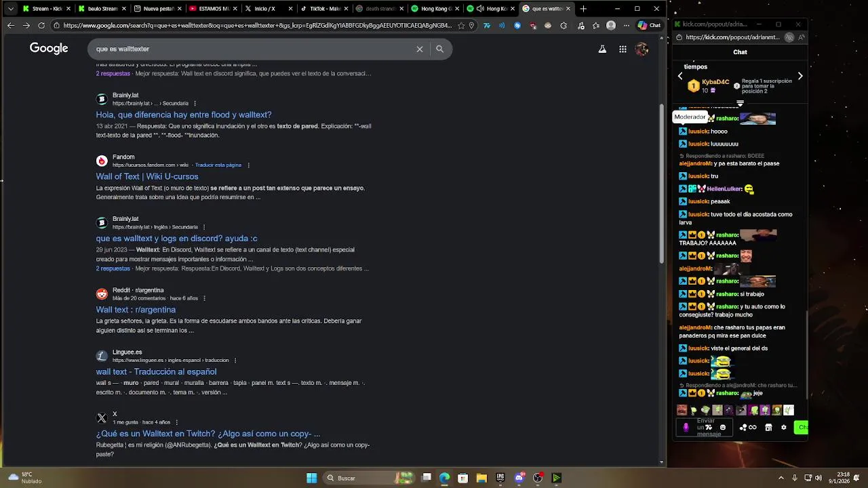This screenshot has width=868, height=488.
Task: Open Windows Start menu
Action: coord(312,478)
